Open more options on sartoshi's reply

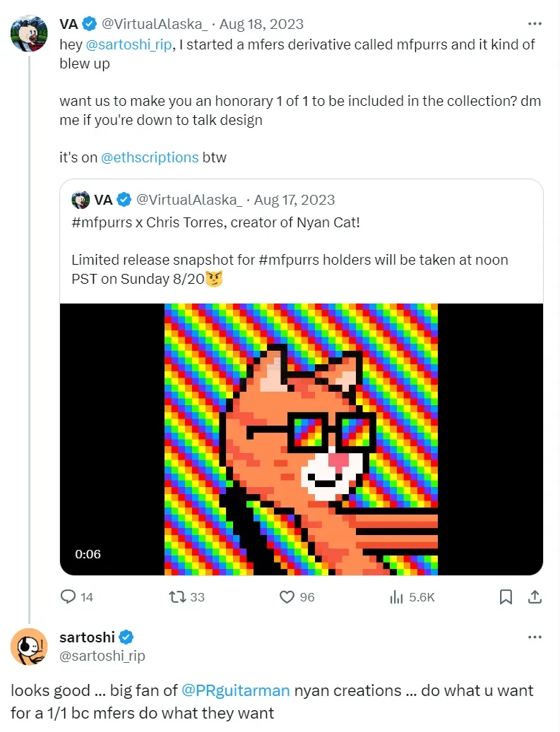(535, 637)
